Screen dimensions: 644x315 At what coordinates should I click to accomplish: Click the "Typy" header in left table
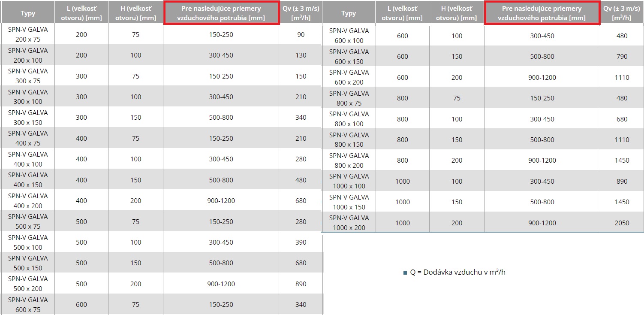28,13
